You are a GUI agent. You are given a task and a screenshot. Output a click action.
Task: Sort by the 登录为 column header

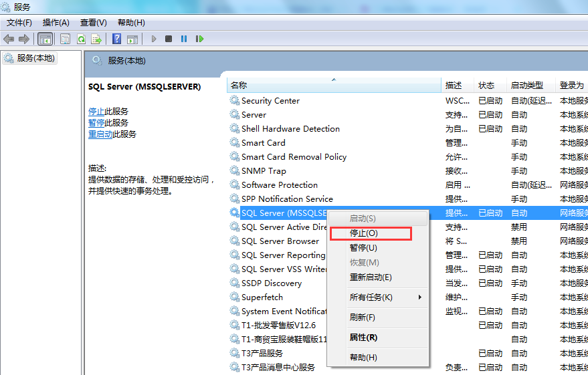point(571,86)
